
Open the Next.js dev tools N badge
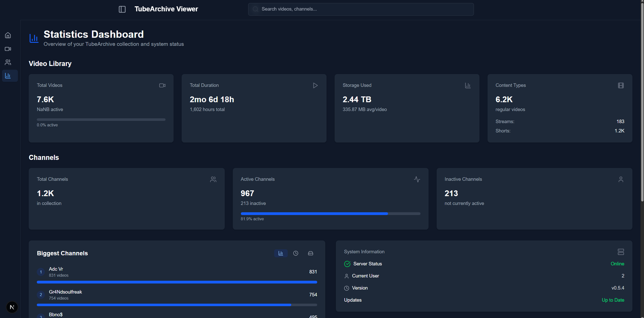(12, 307)
